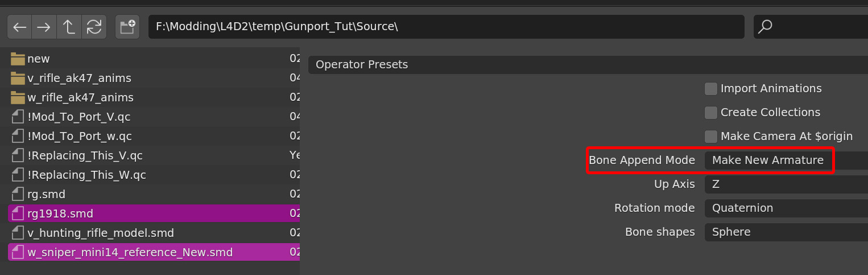Go back to previous folder
This screenshot has width=868, height=275.
click(20, 27)
